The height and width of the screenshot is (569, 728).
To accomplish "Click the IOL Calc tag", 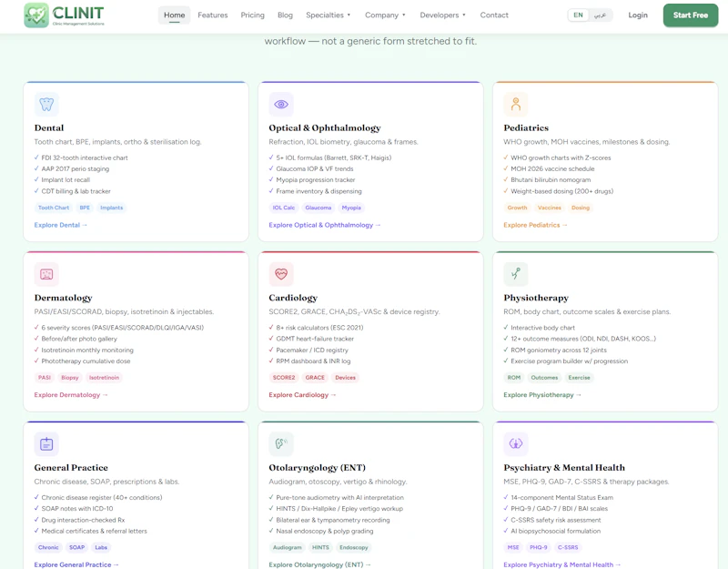I will click(283, 208).
